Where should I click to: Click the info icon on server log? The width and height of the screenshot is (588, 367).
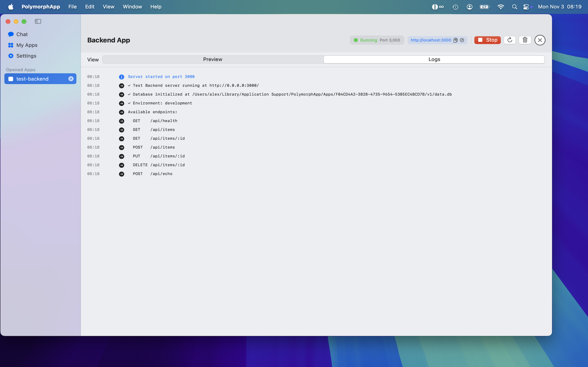pyautogui.click(x=121, y=77)
